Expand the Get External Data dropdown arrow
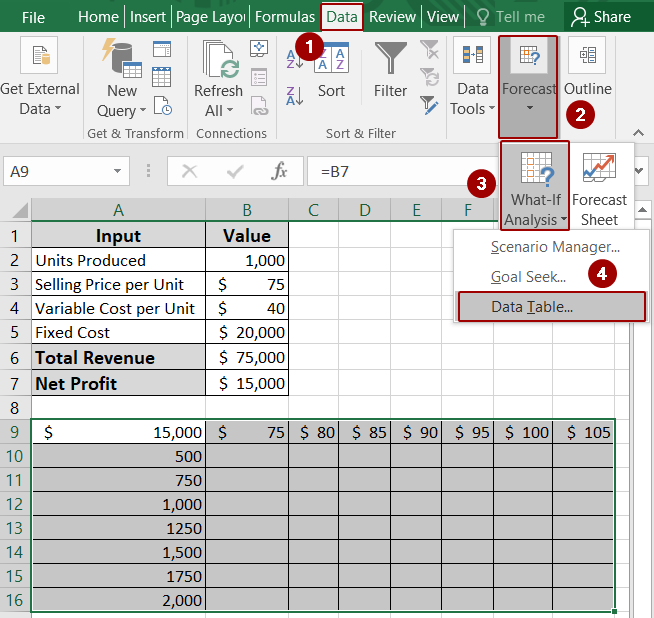The image size is (654, 618). click(58, 108)
